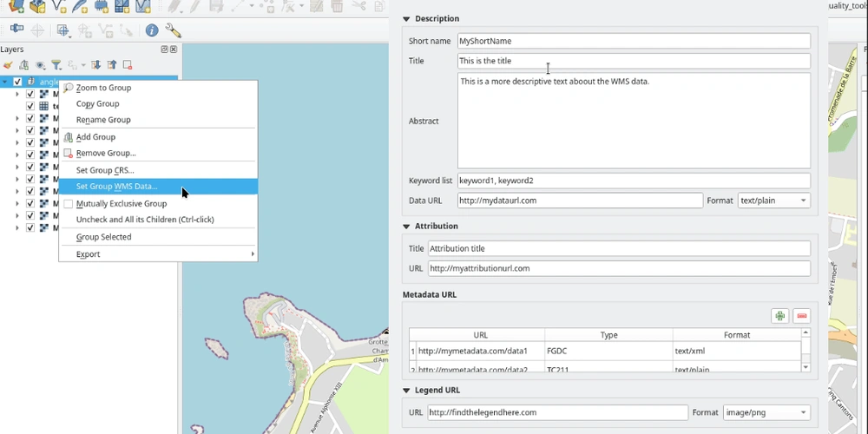Click the Legend URL field http://findthelegendhere.com
Image resolution: width=868 pixels, height=434 pixels.
[557, 412]
